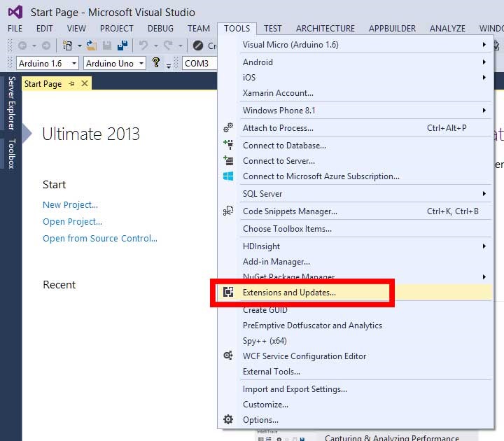Screen dimensions: 504x441
Task: Select Extensions and Updates menu entry
Action: [x=289, y=293]
